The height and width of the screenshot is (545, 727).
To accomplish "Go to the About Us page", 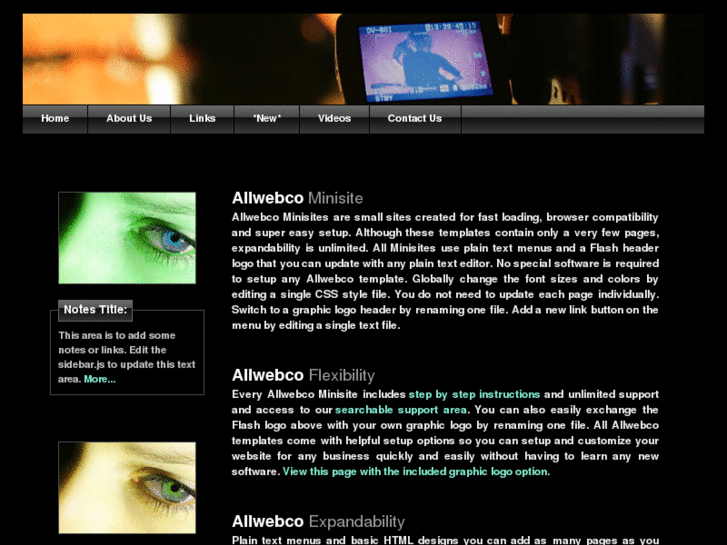I will (129, 119).
